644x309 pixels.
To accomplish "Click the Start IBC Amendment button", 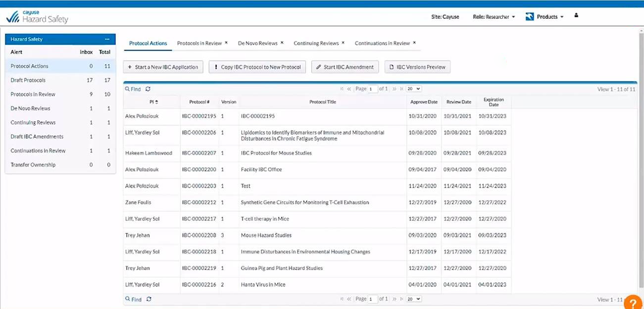I will [345, 67].
